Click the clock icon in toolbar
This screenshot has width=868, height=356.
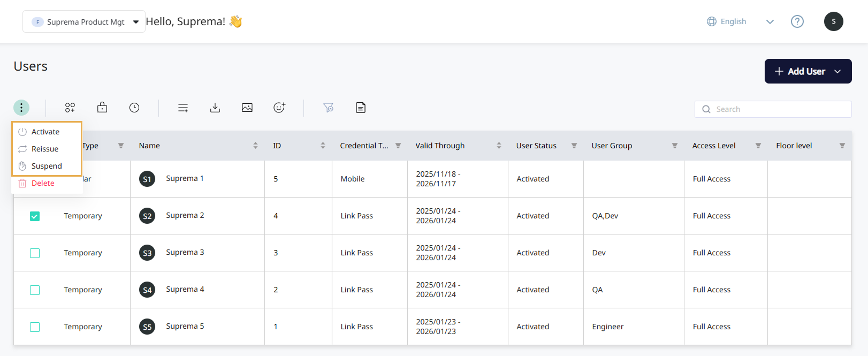click(134, 108)
